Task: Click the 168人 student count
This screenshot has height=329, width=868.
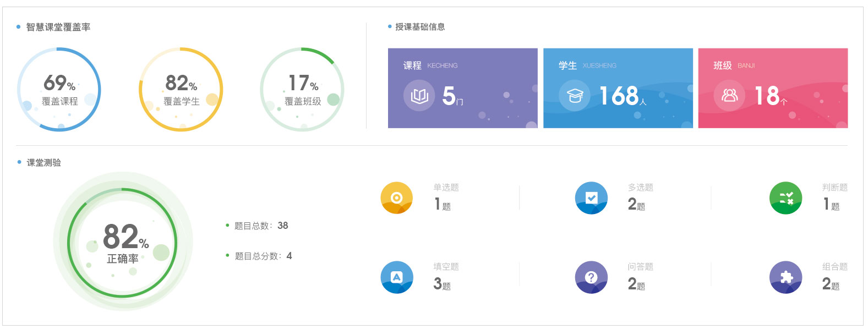Action: point(623,96)
